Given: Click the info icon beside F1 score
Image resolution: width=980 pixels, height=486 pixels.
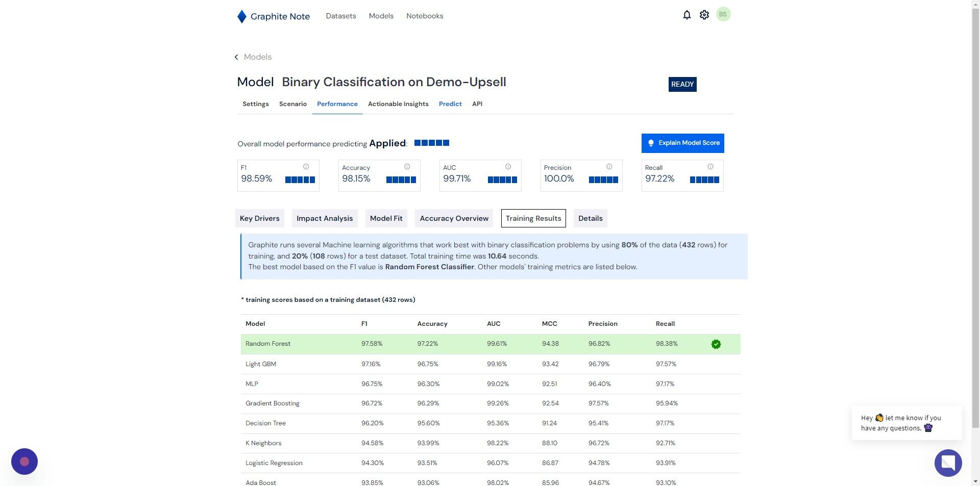Looking at the screenshot, I should pyautogui.click(x=306, y=167).
